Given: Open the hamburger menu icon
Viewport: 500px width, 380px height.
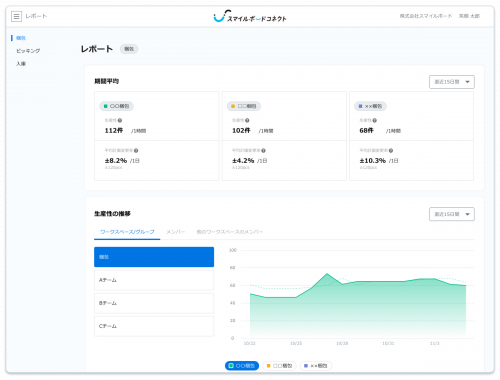Looking at the screenshot, I should tap(16, 16).
